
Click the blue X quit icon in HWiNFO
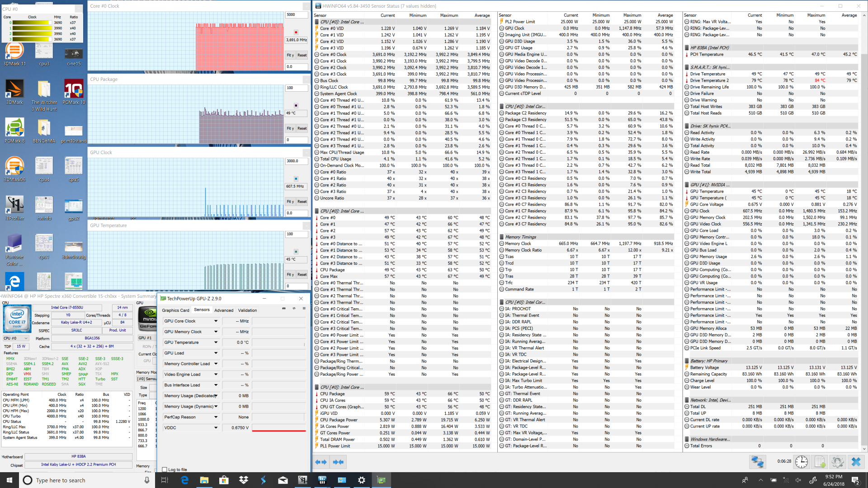(856, 462)
